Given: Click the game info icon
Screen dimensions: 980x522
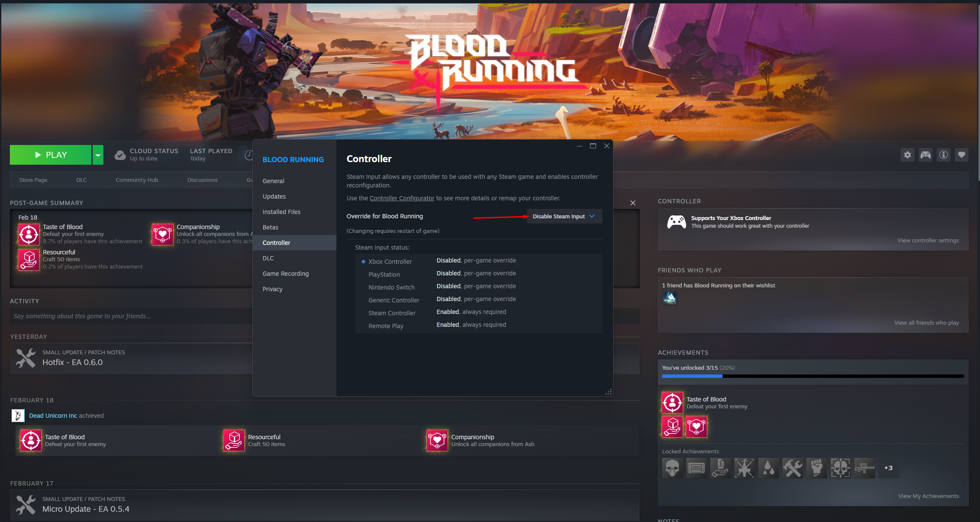Looking at the screenshot, I should [944, 155].
